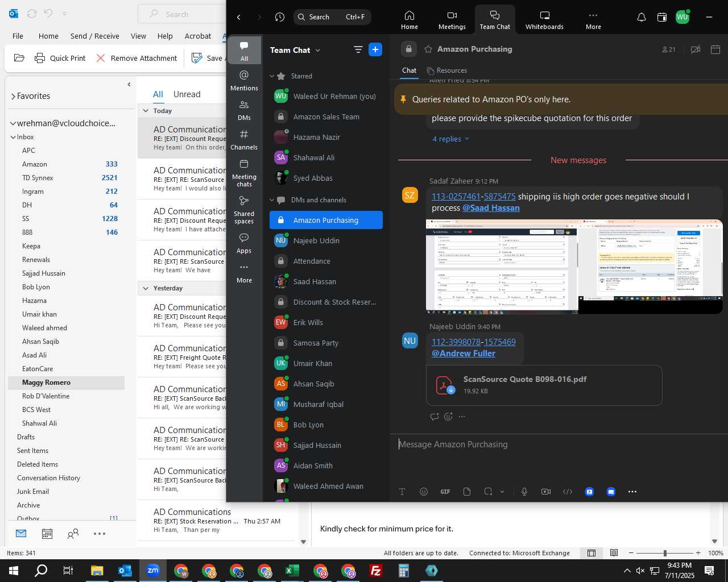Open Outlook View tab
Viewport: 728px width, 582px height.
138,36
